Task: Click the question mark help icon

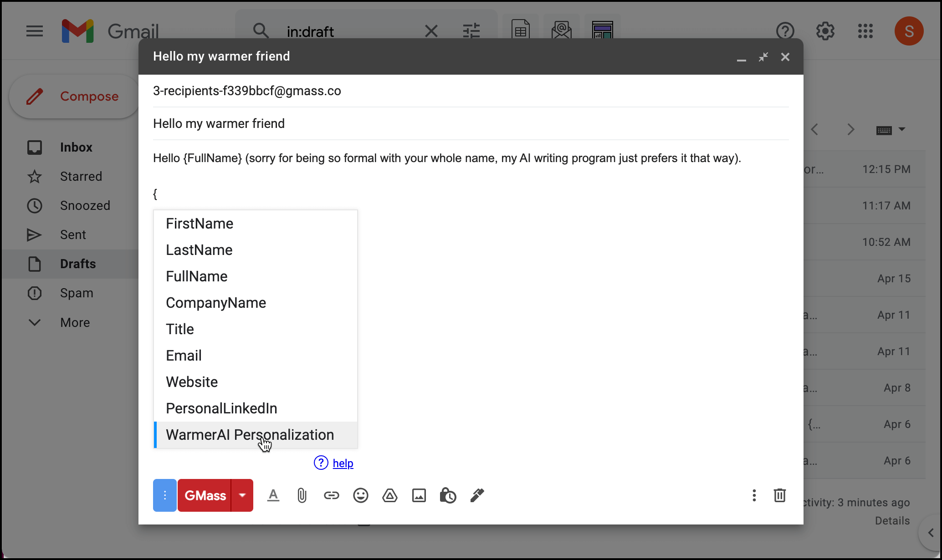Action: pos(321,463)
